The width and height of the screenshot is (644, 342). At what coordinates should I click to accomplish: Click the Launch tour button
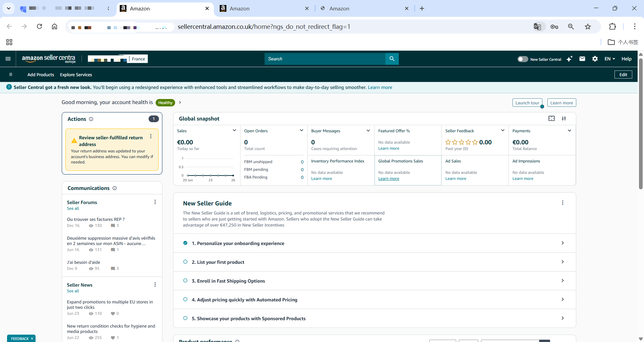pyautogui.click(x=527, y=103)
